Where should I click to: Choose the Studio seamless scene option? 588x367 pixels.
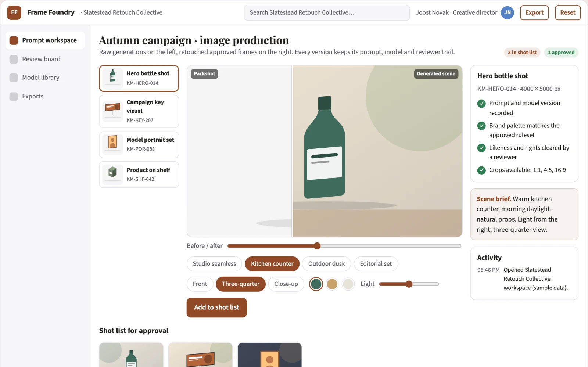click(214, 264)
